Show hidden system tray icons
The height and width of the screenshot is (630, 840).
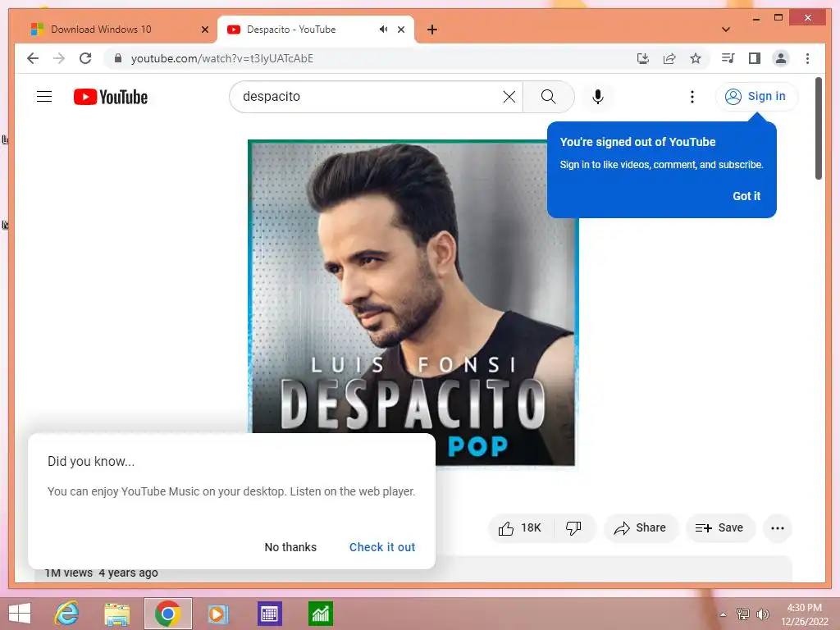(x=724, y=614)
